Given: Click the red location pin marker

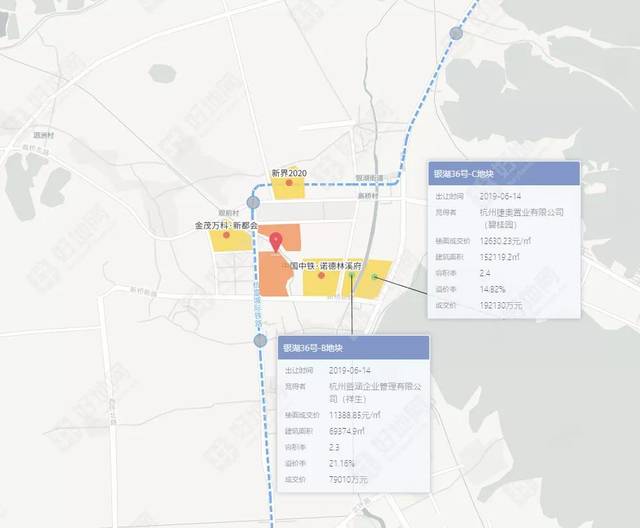Looking at the screenshot, I should (277, 242).
